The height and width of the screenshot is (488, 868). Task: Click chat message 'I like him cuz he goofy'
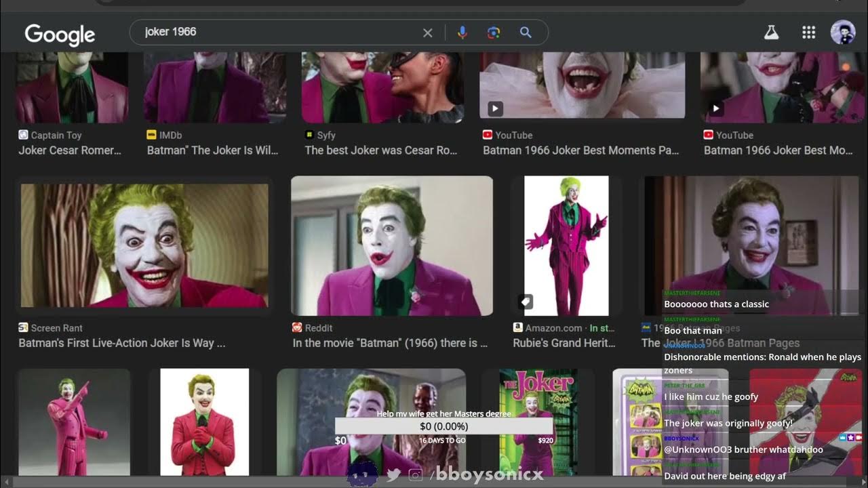click(711, 397)
